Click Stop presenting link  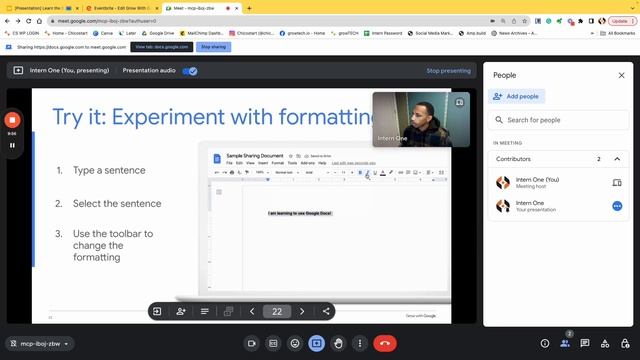coord(448,71)
